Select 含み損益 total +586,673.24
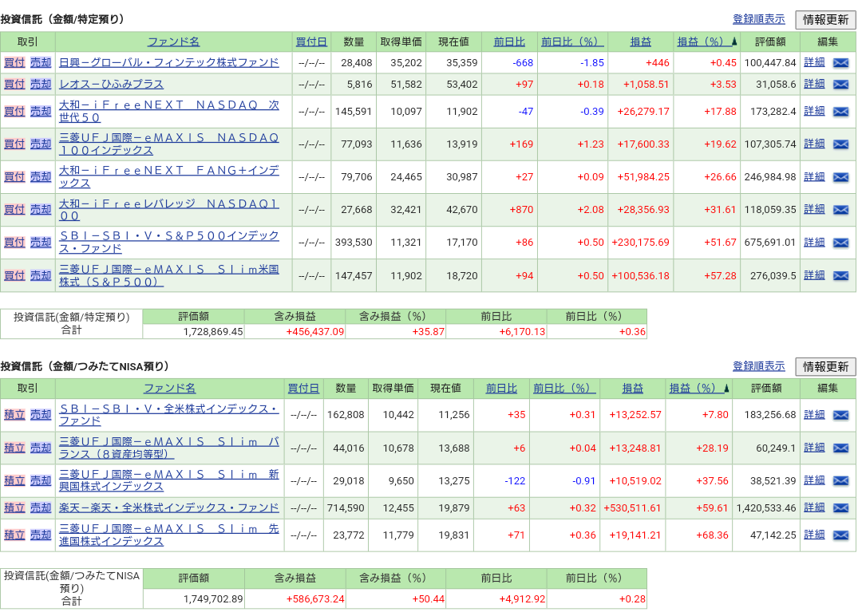 click(x=315, y=599)
